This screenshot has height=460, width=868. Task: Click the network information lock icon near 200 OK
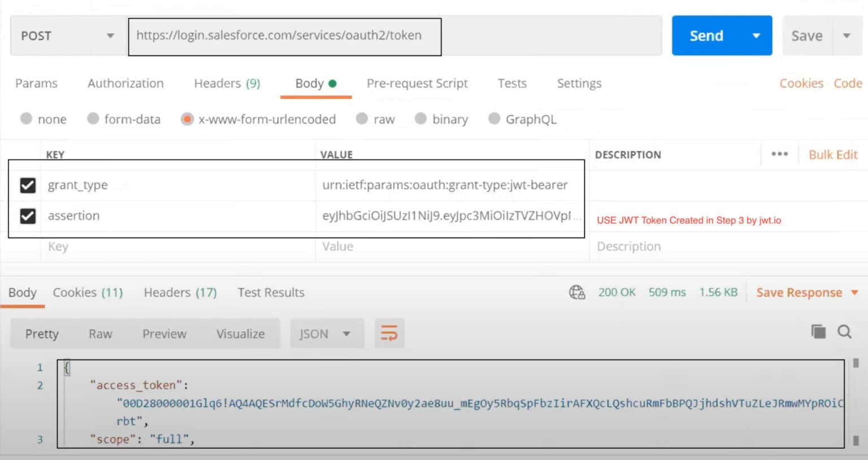(577, 292)
